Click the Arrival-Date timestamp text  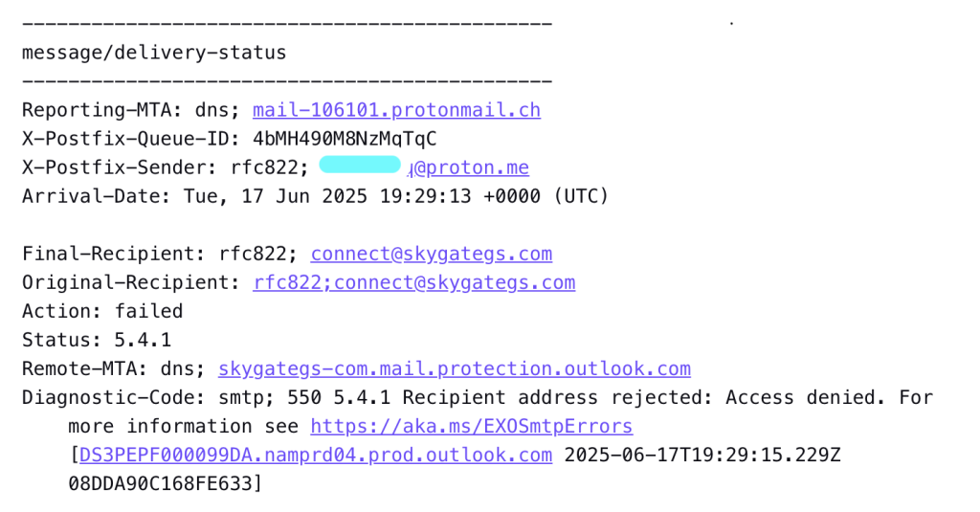tap(395, 196)
